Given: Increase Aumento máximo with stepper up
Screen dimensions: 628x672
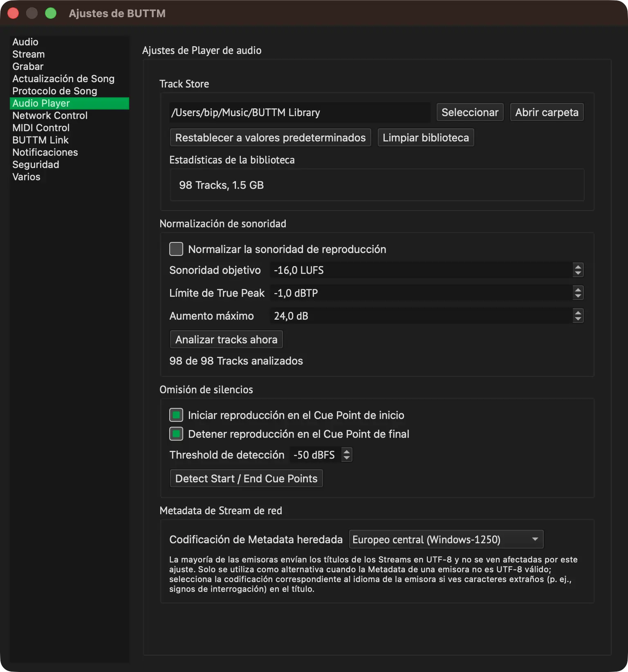Looking at the screenshot, I should pyautogui.click(x=578, y=312).
